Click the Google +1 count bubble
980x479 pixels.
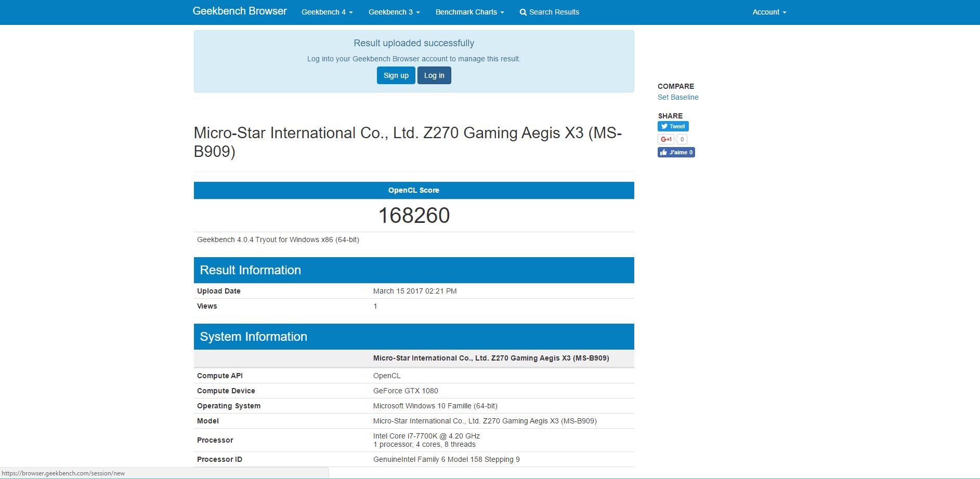coord(682,139)
